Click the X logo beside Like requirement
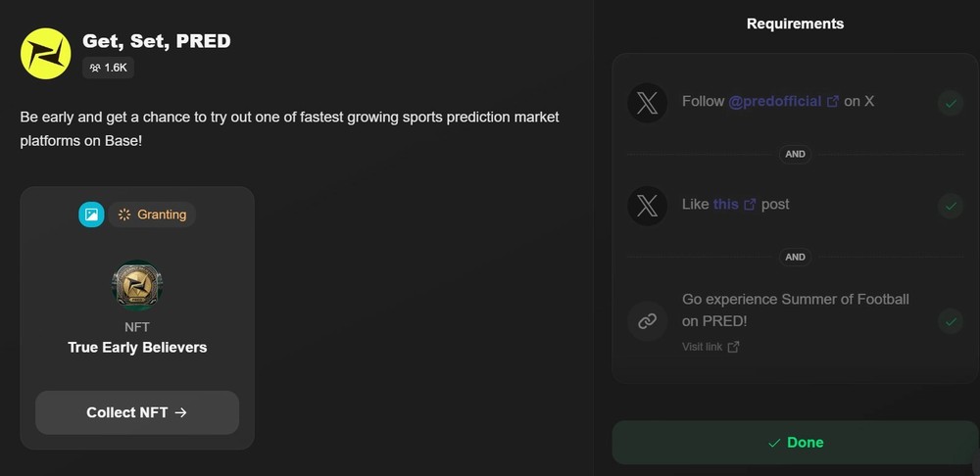 (x=648, y=206)
